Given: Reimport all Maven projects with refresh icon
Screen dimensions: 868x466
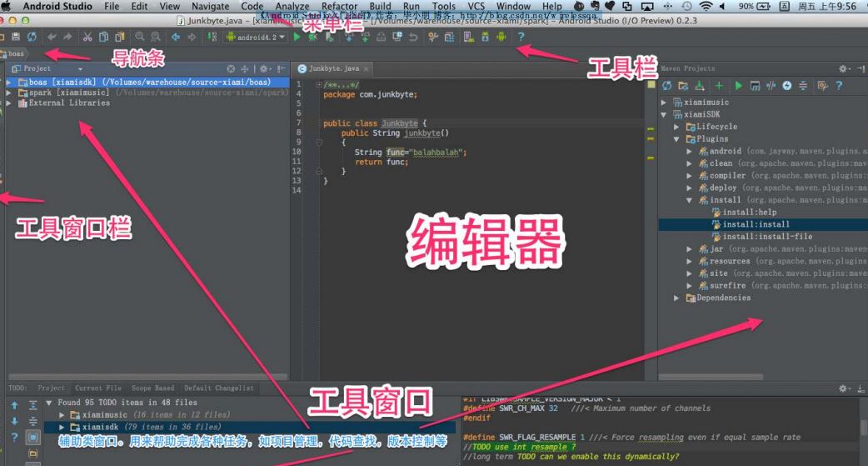Looking at the screenshot, I should (x=666, y=86).
